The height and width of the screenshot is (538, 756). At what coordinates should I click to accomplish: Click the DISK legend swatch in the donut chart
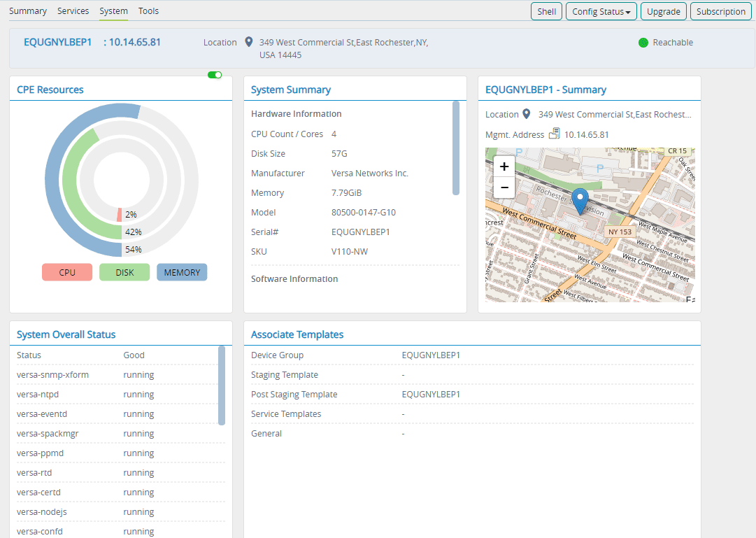click(x=124, y=272)
